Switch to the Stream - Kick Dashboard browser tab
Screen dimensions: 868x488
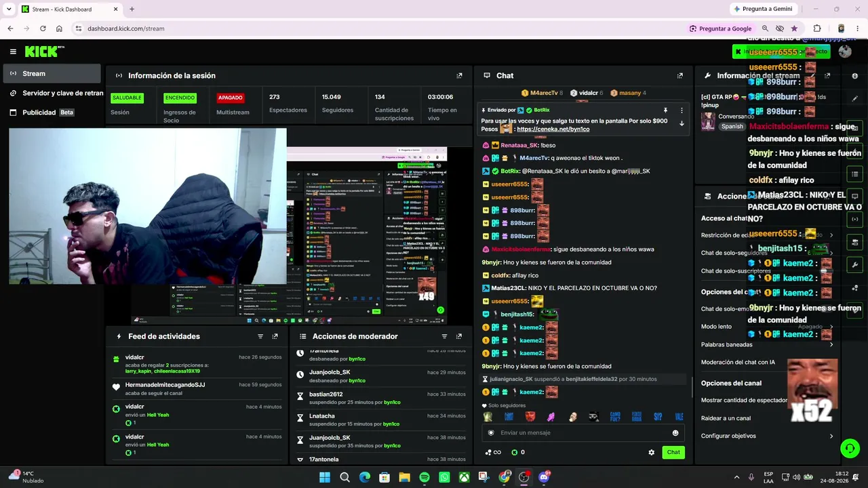click(69, 9)
